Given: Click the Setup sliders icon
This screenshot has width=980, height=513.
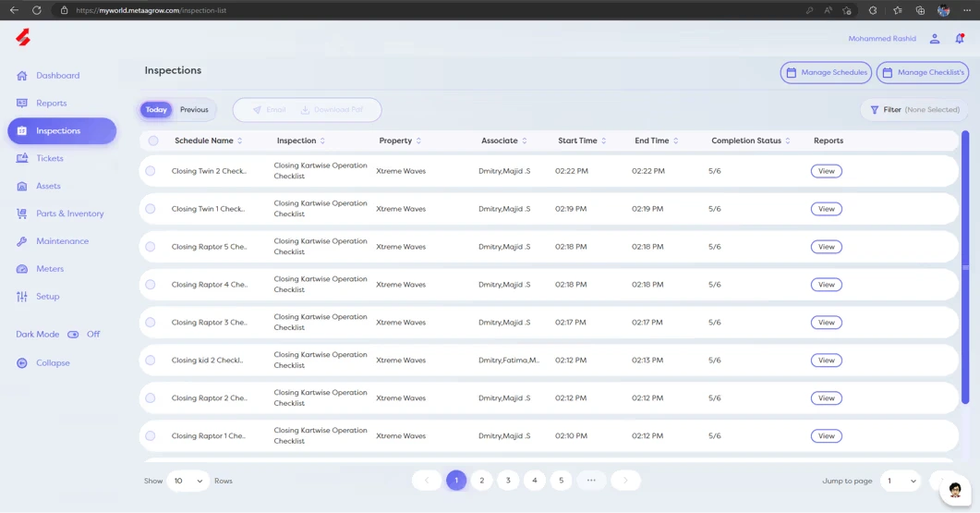Looking at the screenshot, I should 22,297.
